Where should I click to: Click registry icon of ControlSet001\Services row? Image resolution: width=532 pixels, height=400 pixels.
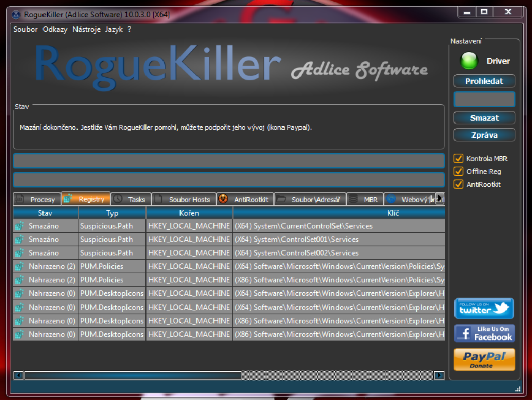20,240
